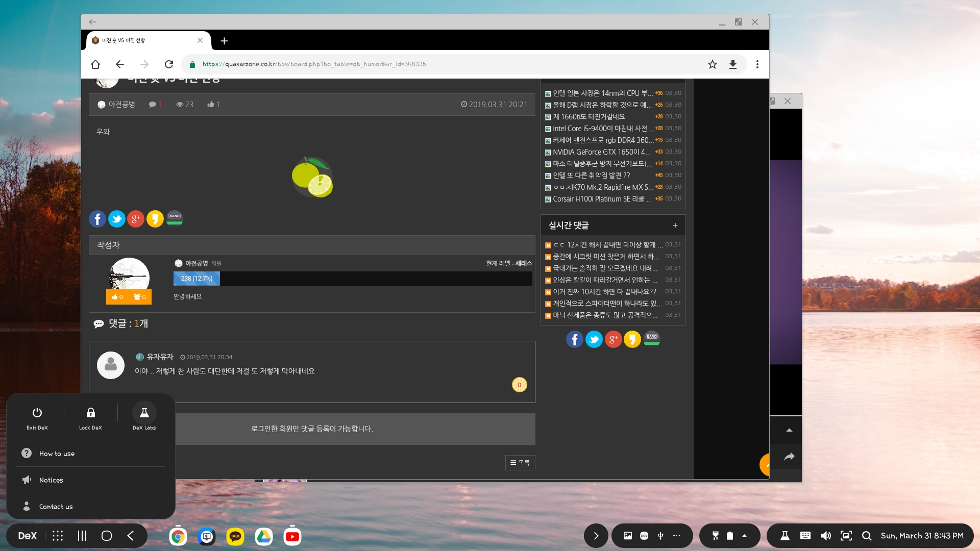Image resolution: width=980 pixels, height=551 pixels.
Task: Reload the page in the browser
Action: point(169,64)
